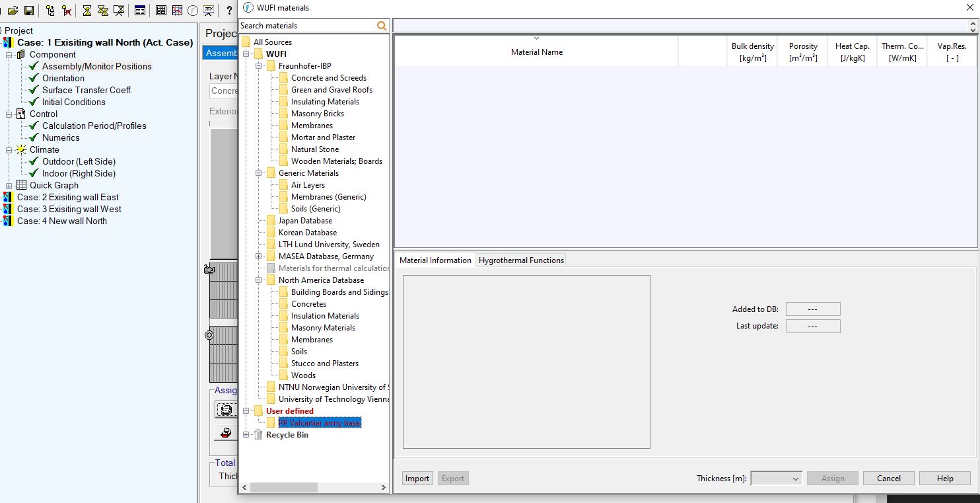Expand the Quick Graph tree node
Screen dimensions: 980x503
[9, 186]
